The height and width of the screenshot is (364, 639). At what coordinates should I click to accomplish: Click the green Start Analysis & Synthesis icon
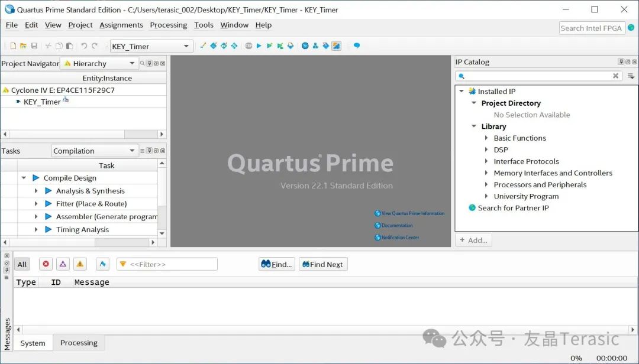[269, 45]
